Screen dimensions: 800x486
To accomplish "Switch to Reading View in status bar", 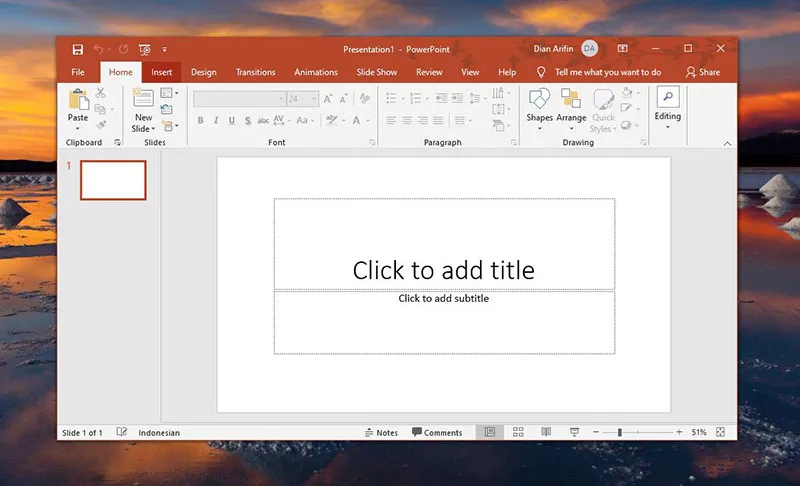I will coord(546,432).
